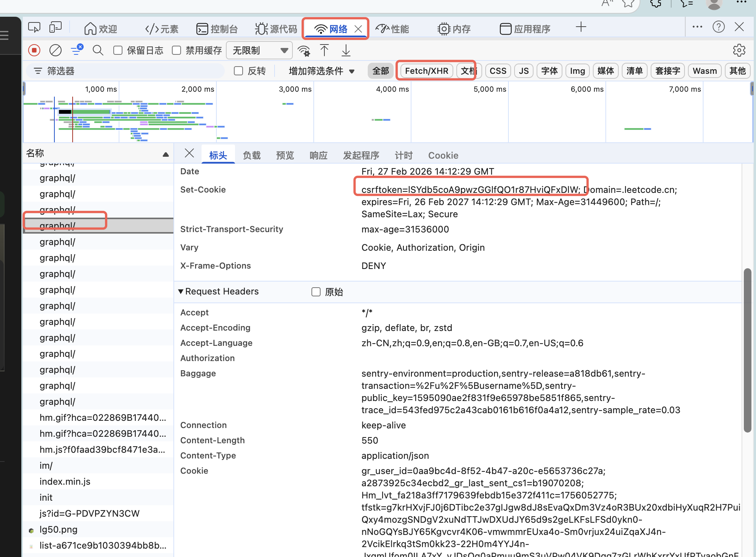The width and height of the screenshot is (756, 557).
Task: Enable 保留日志 checkbox
Action: 118,50
